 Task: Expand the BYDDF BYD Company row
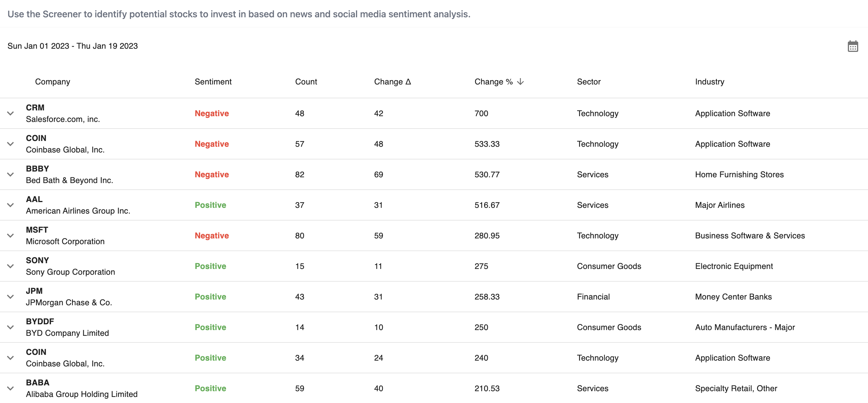[10, 327]
